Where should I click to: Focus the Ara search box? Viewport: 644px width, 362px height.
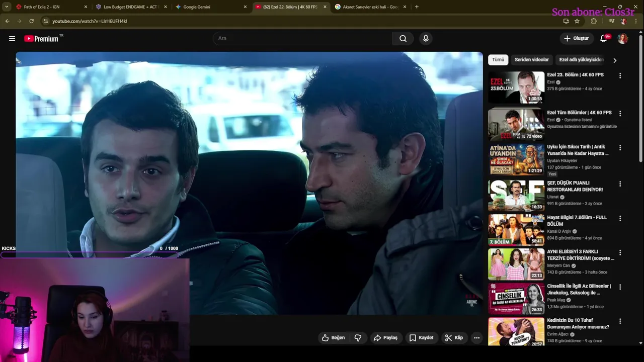(x=303, y=39)
